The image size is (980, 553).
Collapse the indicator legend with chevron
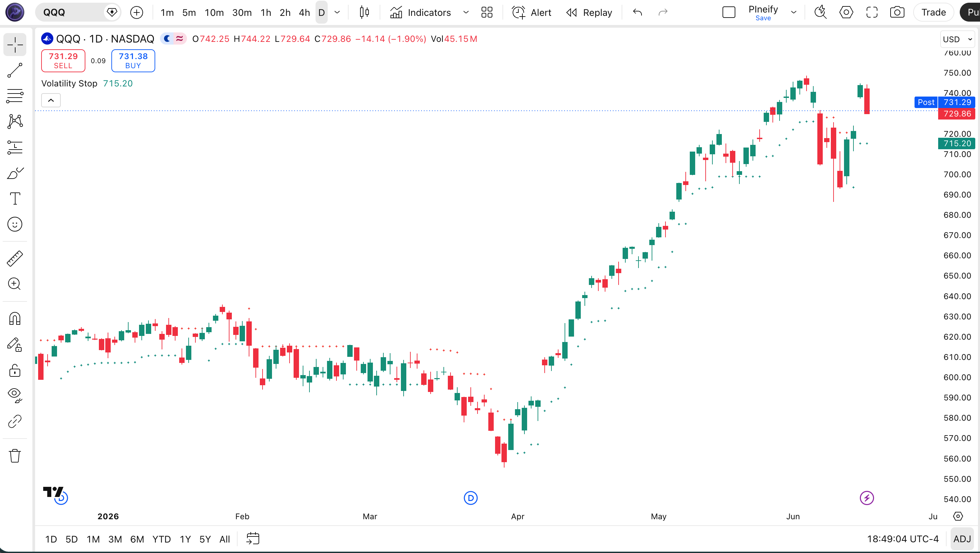coord(51,101)
